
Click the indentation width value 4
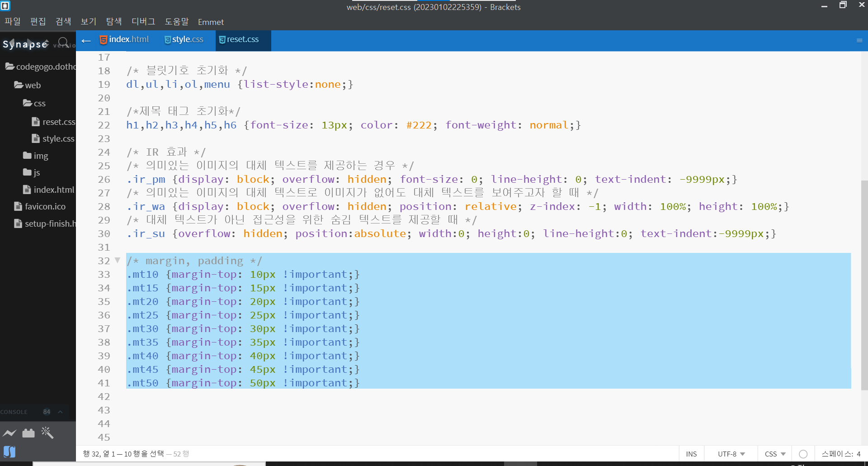[x=859, y=454]
